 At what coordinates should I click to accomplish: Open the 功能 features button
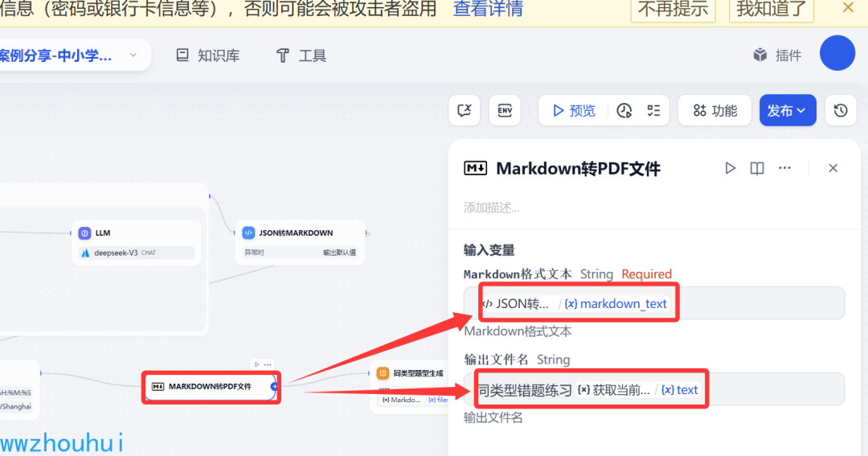tap(714, 110)
